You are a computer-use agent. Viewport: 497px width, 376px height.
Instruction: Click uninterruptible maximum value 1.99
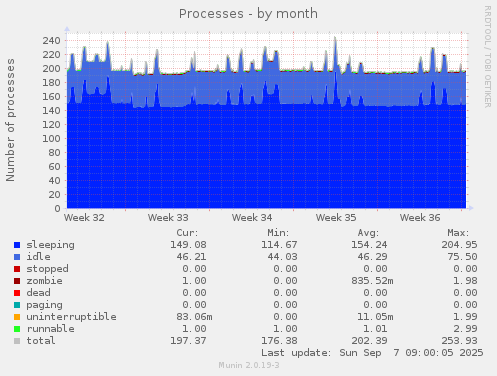click(x=465, y=317)
